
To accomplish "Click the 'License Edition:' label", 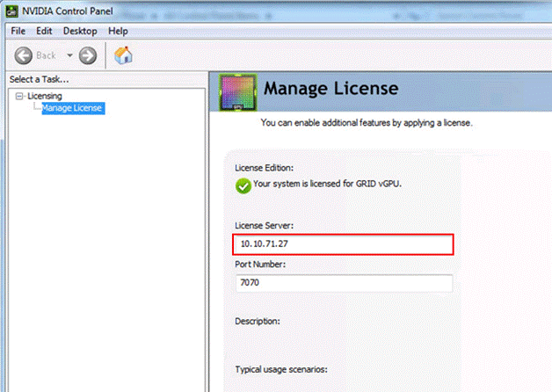I will coord(264,168).
